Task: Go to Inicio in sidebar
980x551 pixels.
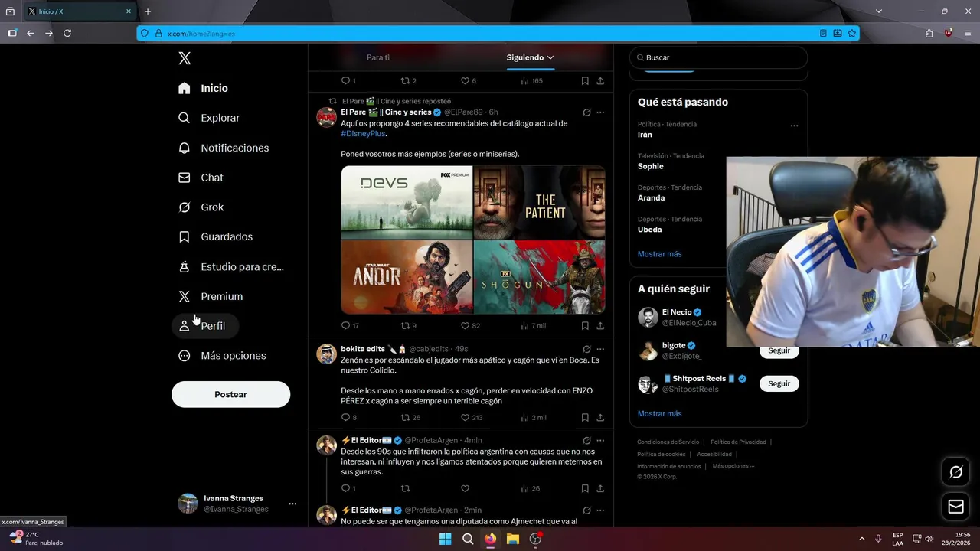Action: point(203,88)
